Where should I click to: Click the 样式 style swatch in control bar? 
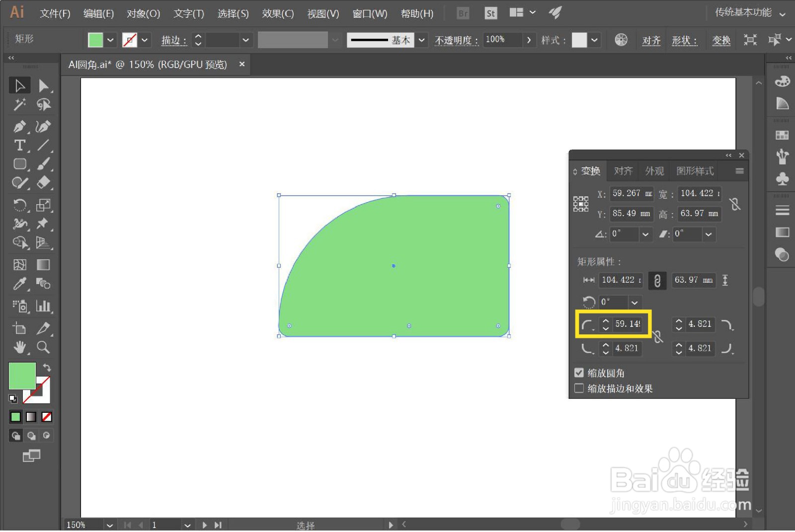tap(579, 40)
